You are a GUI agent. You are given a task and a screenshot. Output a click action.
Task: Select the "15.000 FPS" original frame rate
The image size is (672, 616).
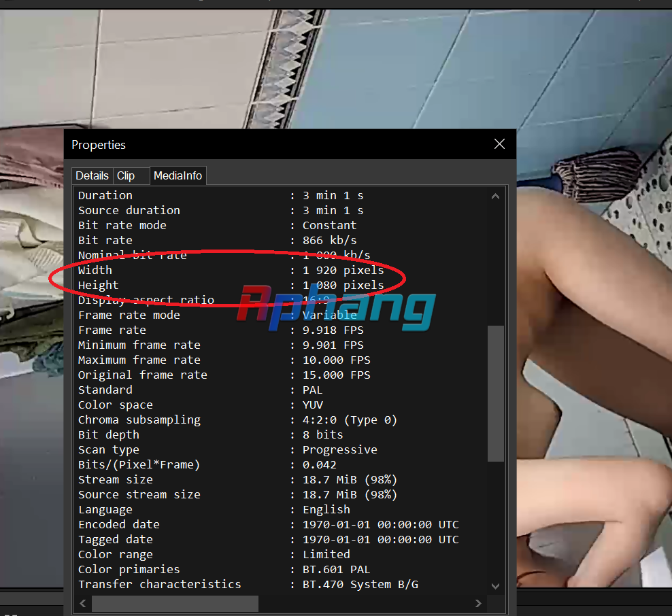pyautogui.click(x=337, y=375)
